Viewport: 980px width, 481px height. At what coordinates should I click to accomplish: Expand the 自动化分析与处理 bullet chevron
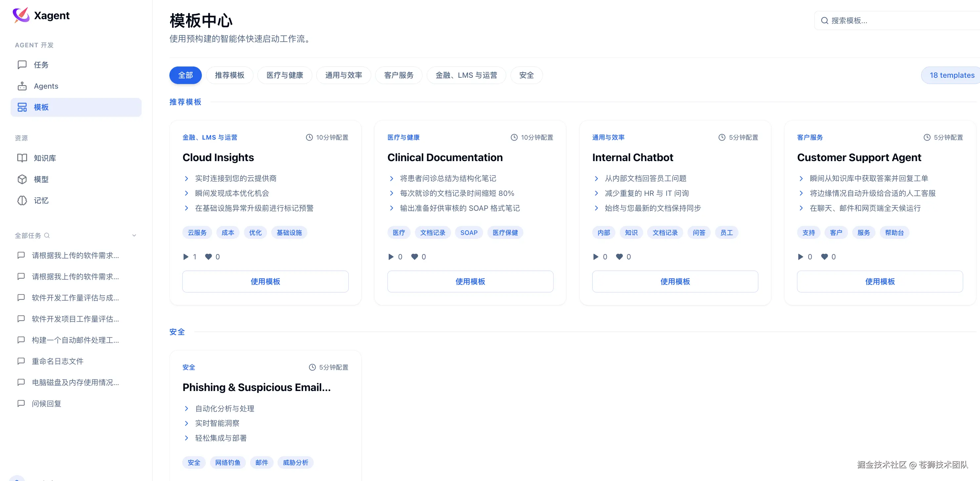coord(186,408)
